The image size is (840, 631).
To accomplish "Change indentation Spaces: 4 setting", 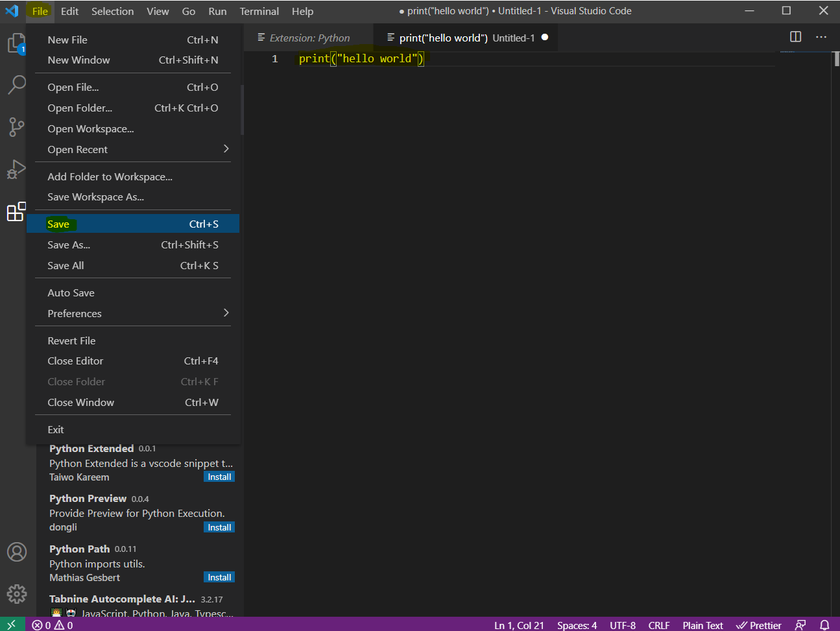I will [577, 625].
